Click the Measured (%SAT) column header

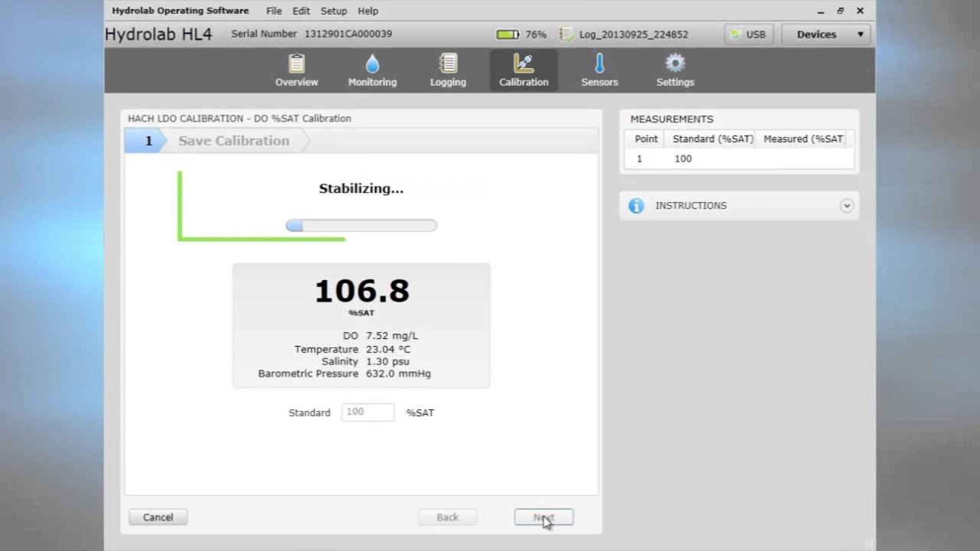point(803,139)
